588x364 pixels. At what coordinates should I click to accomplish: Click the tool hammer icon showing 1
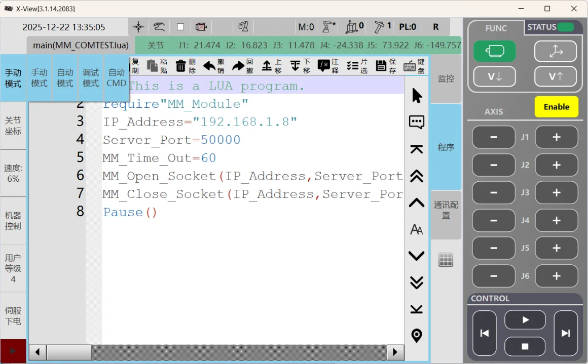tap(383, 27)
